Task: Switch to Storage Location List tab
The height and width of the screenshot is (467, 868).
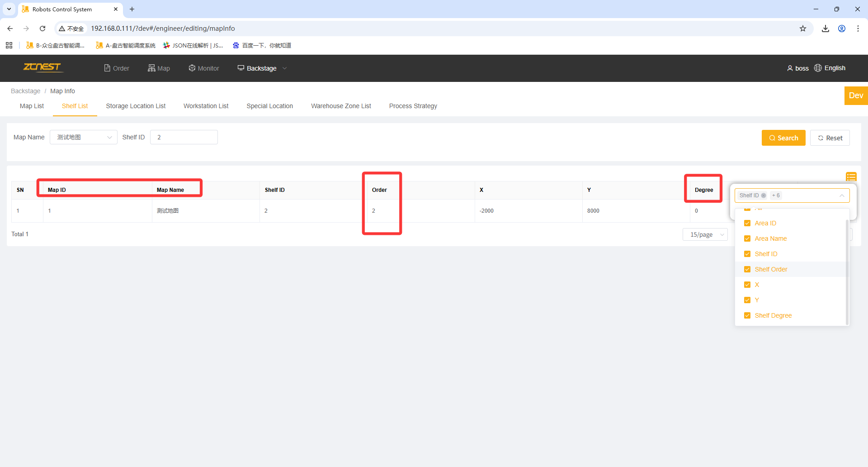Action: pos(136,106)
